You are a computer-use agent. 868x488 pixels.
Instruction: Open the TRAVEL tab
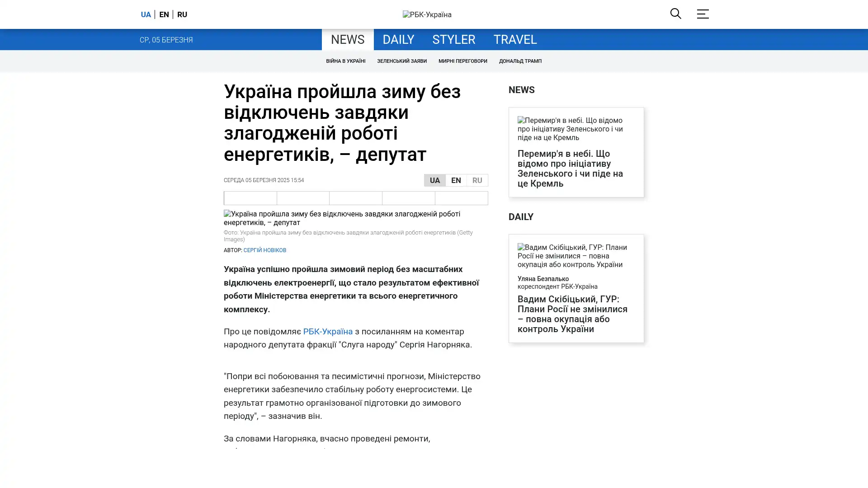tap(515, 39)
